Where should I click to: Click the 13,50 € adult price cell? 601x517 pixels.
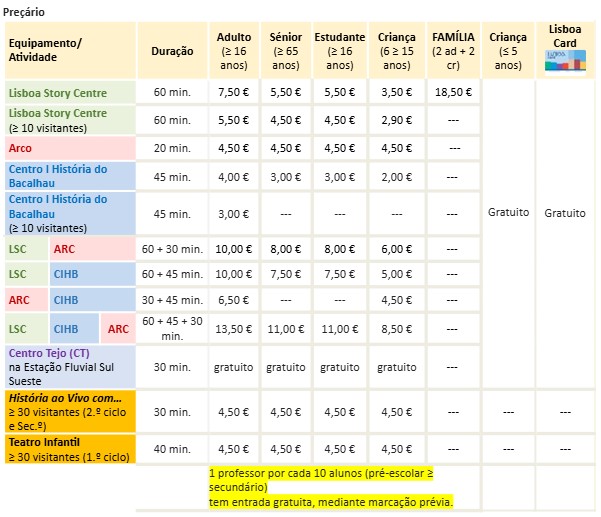234,327
